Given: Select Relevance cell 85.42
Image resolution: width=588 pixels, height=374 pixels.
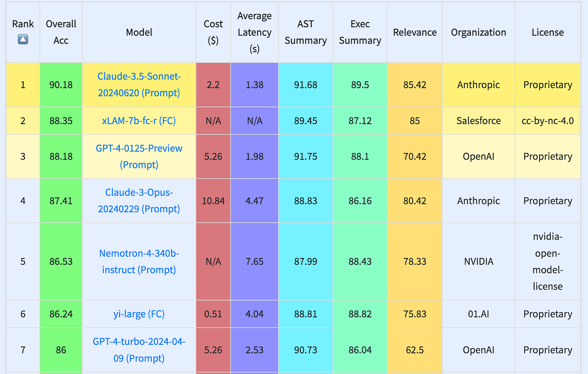Looking at the screenshot, I should pos(415,85).
